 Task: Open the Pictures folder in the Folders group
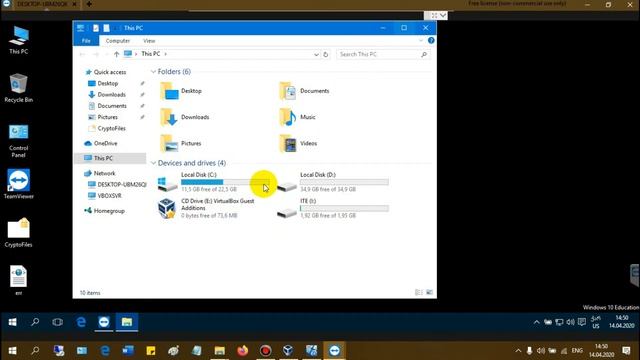click(x=181, y=143)
